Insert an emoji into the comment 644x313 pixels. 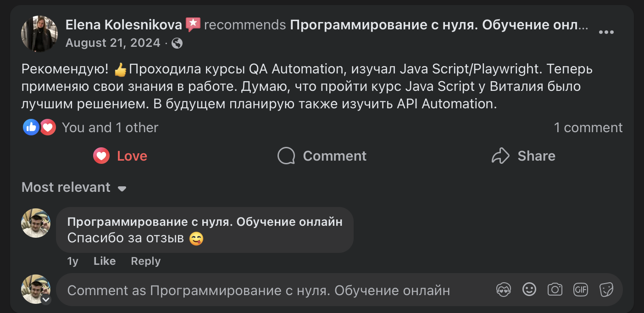(529, 290)
